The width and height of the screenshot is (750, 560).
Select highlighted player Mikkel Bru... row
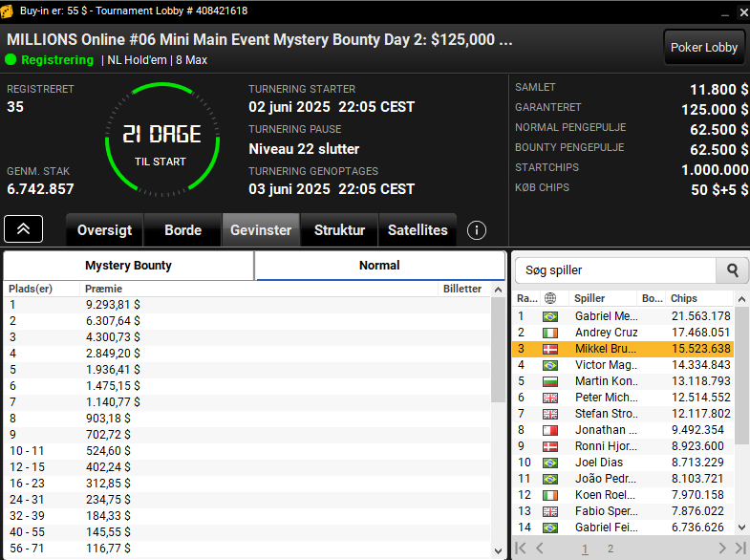click(623, 349)
